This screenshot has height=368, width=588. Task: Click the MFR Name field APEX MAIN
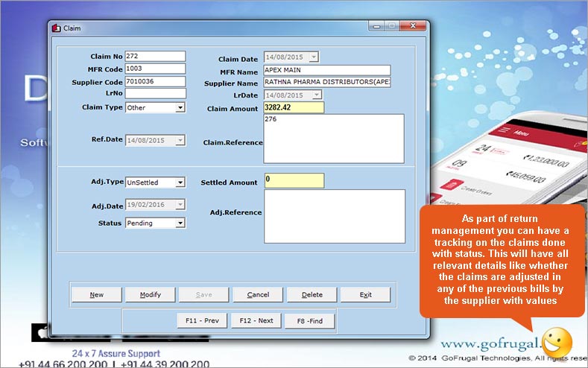click(x=327, y=70)
